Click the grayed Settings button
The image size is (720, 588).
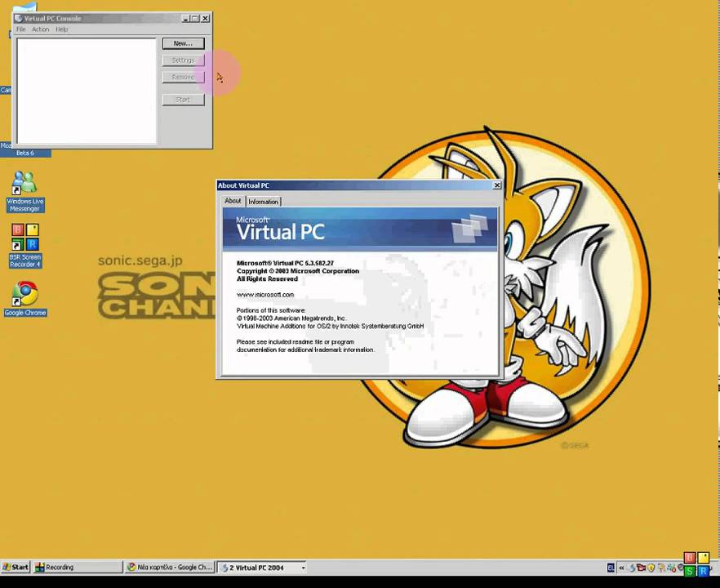pyautogui.click(x=183, y=60)
